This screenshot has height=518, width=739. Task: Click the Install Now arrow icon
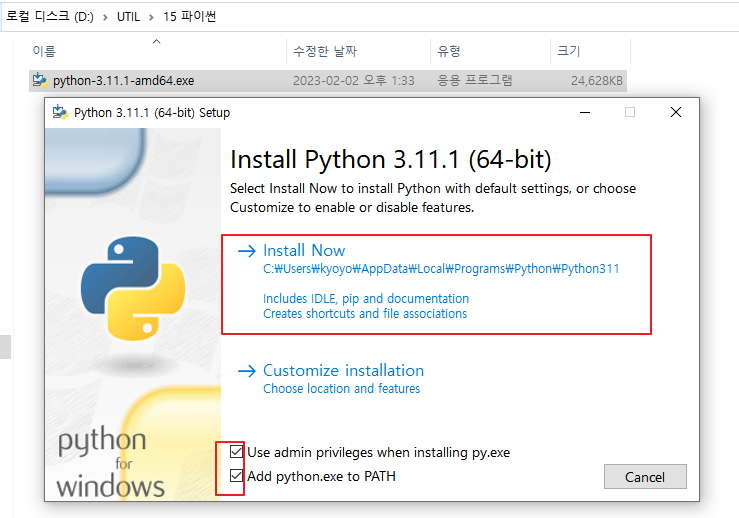(247, 251)
